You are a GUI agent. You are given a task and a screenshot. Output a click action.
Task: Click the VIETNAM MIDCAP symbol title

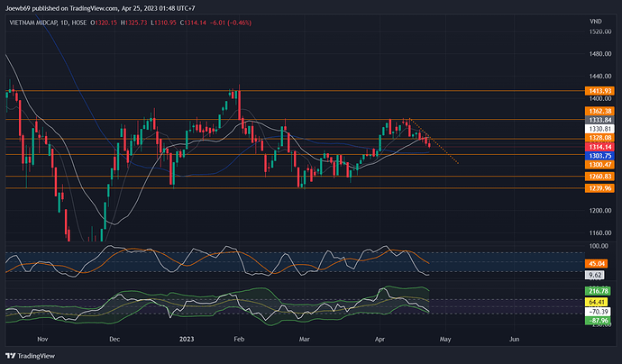(x=41, y=20)
